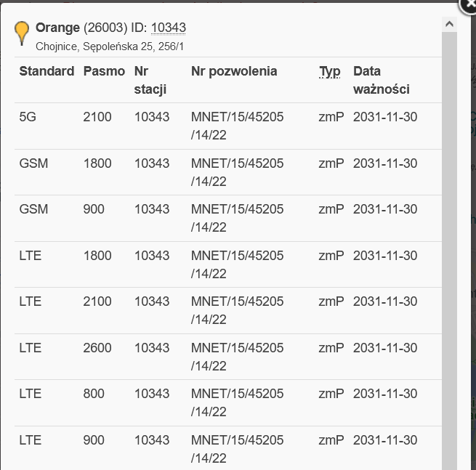Click the Nr pozwolenia column header
This screenshot has height=470, width=476.
234,71
